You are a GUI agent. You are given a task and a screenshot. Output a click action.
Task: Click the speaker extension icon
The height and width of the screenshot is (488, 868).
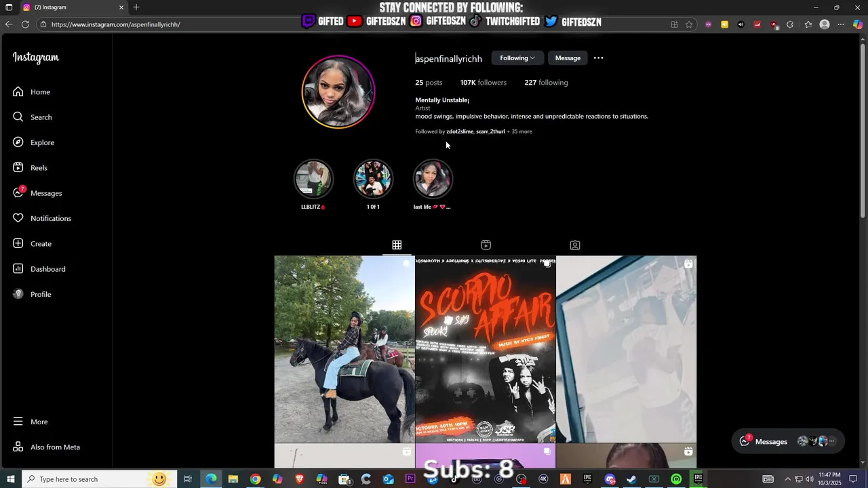pos(741,24)
